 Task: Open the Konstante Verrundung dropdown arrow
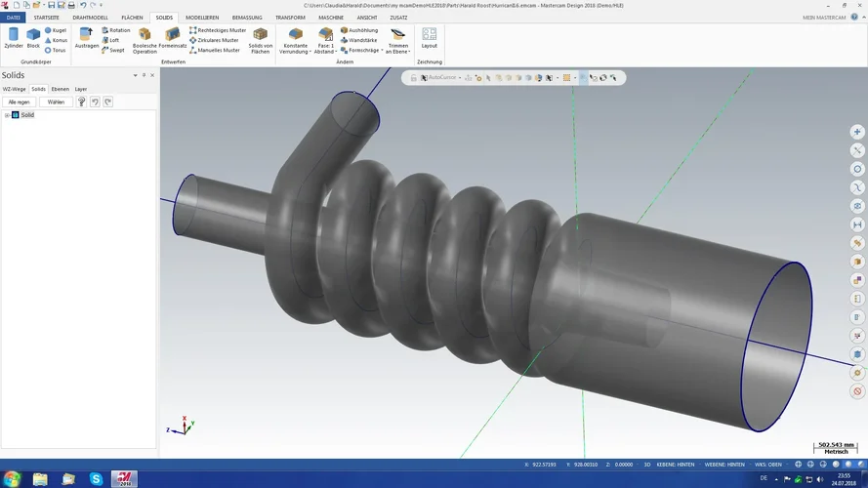coord(310,52)
